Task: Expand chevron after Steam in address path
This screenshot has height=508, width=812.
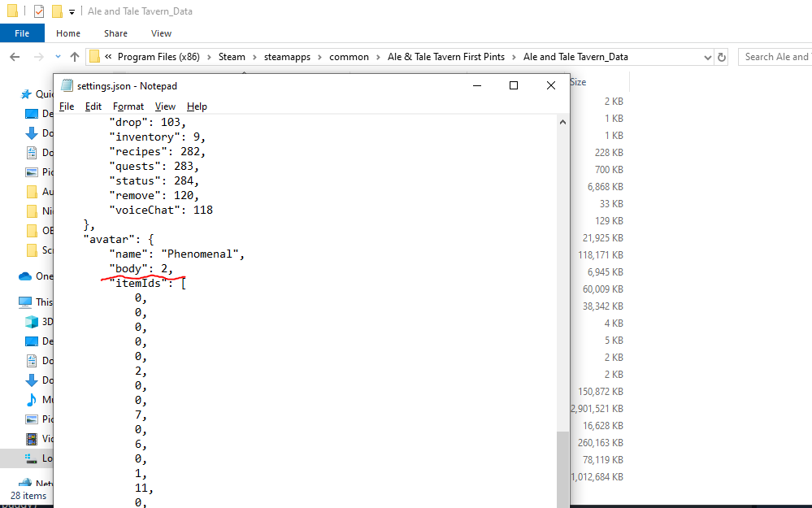Action: click(254, 57)
